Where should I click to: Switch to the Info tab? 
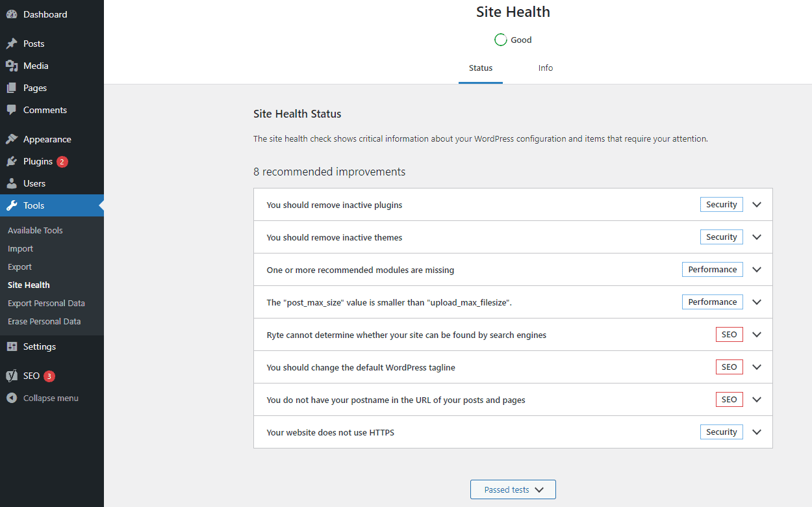pyautogui.click(x=546, y=68)
